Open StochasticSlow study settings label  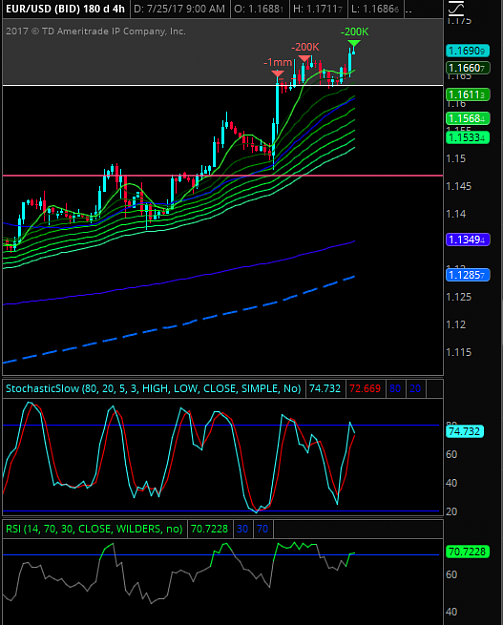[x=153, y=388]
